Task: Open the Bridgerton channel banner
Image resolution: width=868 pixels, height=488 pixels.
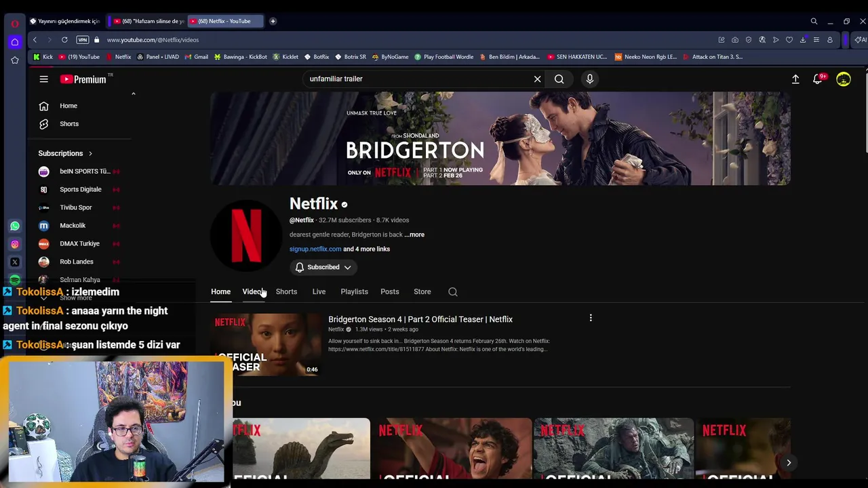Action: pos(500,139)
